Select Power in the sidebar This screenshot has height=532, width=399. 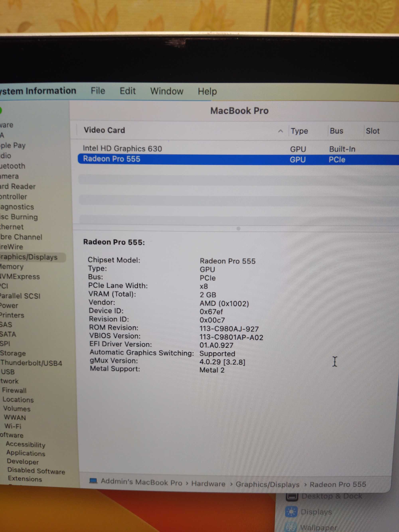click(9, 306)
